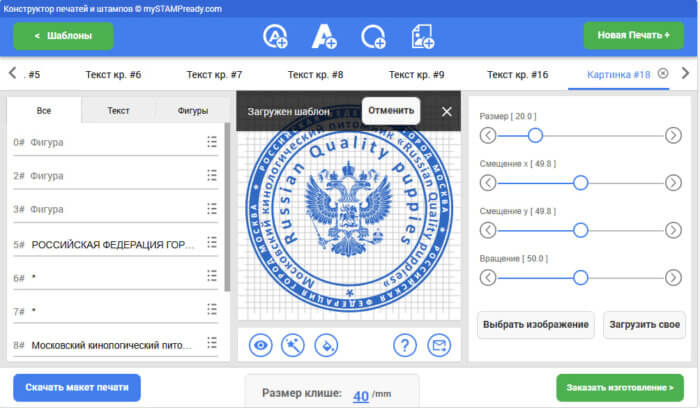Click Скачать макет печати

tap(77, 387)
